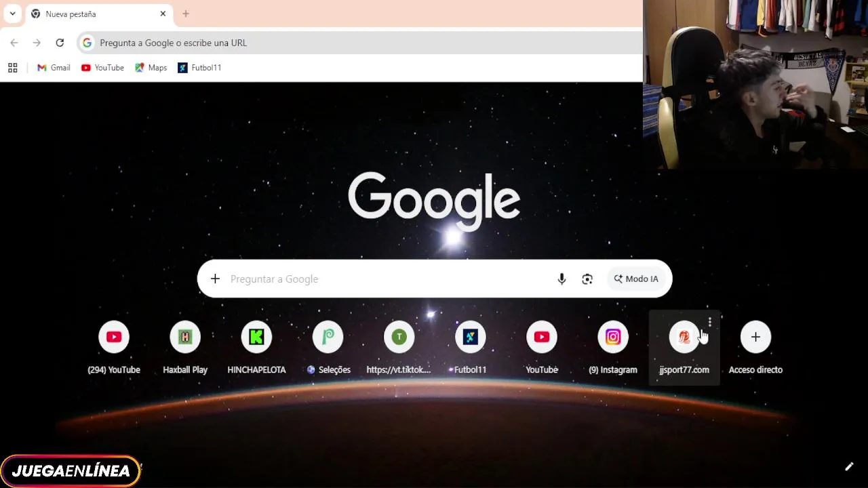
Task: Open the (294) YouTube shortcut
Action: coord(114,347)
